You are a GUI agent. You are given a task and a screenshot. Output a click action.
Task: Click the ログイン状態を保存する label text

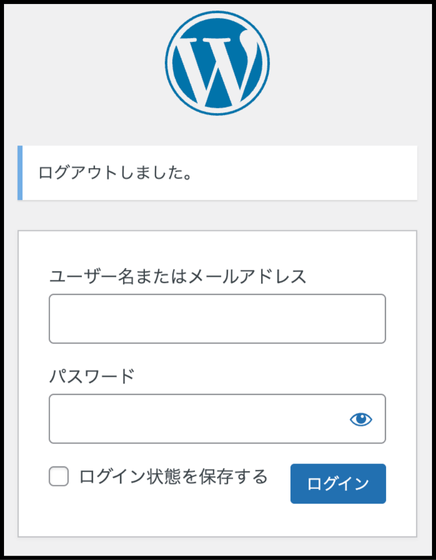173,476
